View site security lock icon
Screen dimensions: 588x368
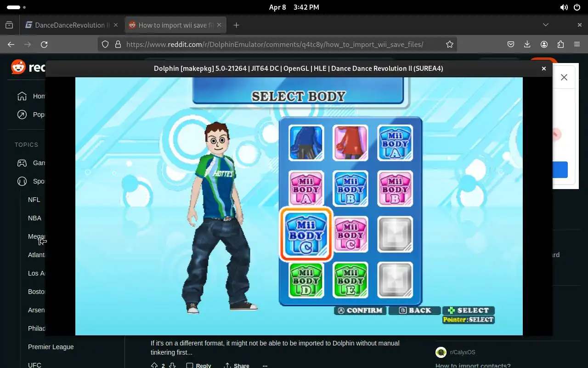pos(118,44)
